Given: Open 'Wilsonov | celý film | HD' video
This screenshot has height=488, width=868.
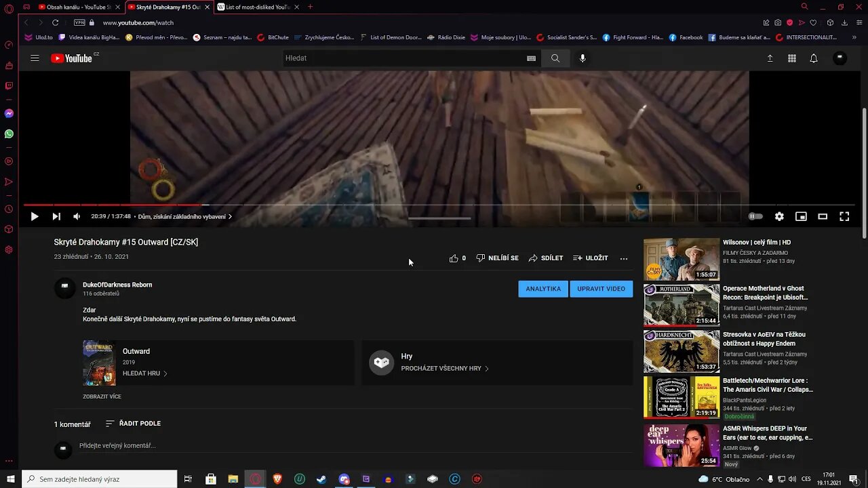Looking at the screenshot, I should click(x=757, y=242).
